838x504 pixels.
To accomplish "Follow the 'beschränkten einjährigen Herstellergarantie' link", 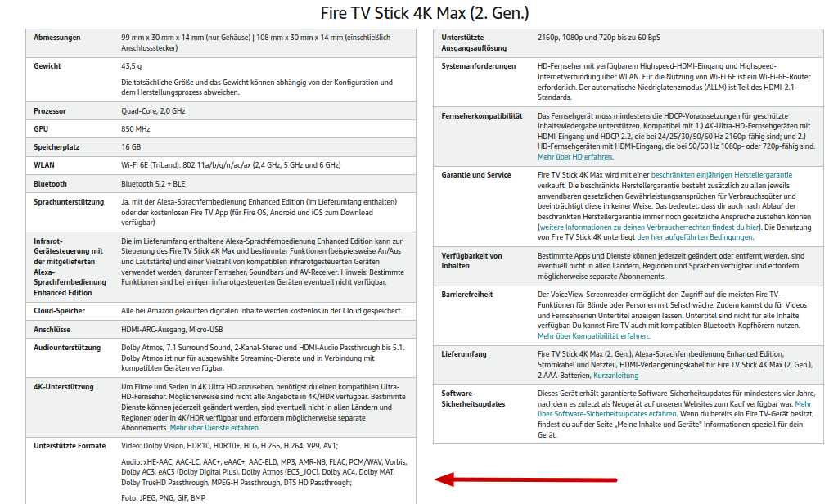I will pyautogui.click(x=722, y=175).
